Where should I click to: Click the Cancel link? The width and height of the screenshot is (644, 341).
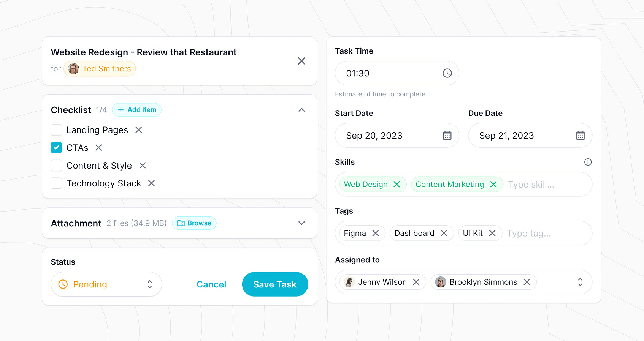(x=211, y=284)
